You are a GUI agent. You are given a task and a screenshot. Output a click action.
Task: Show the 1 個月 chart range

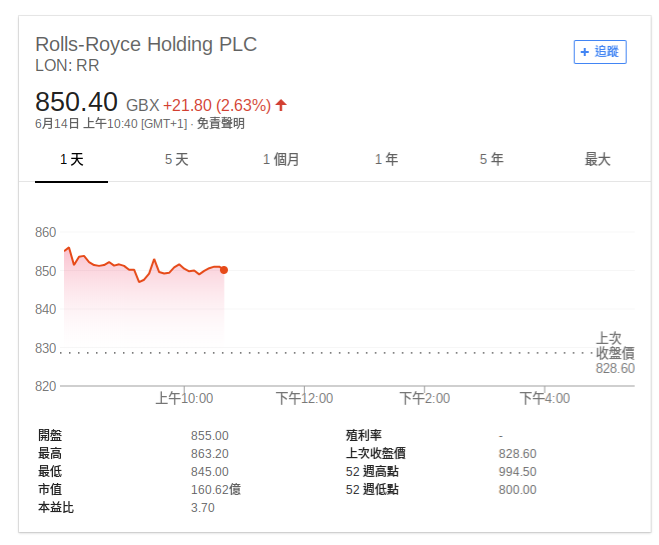click(x=281, y=160)
